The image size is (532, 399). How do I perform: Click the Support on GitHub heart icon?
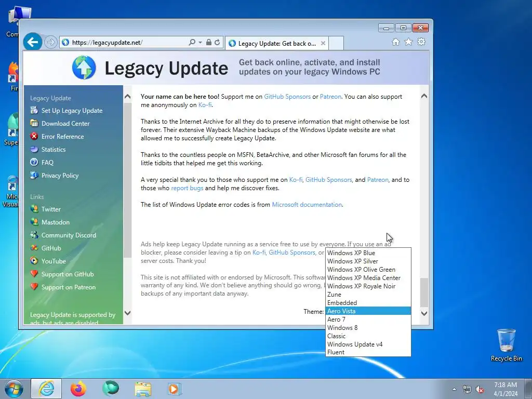34,274
